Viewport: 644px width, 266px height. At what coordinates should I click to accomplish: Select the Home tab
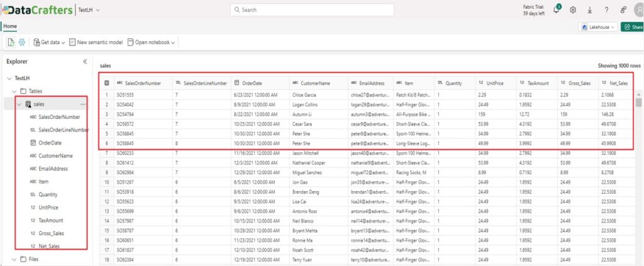11,26
